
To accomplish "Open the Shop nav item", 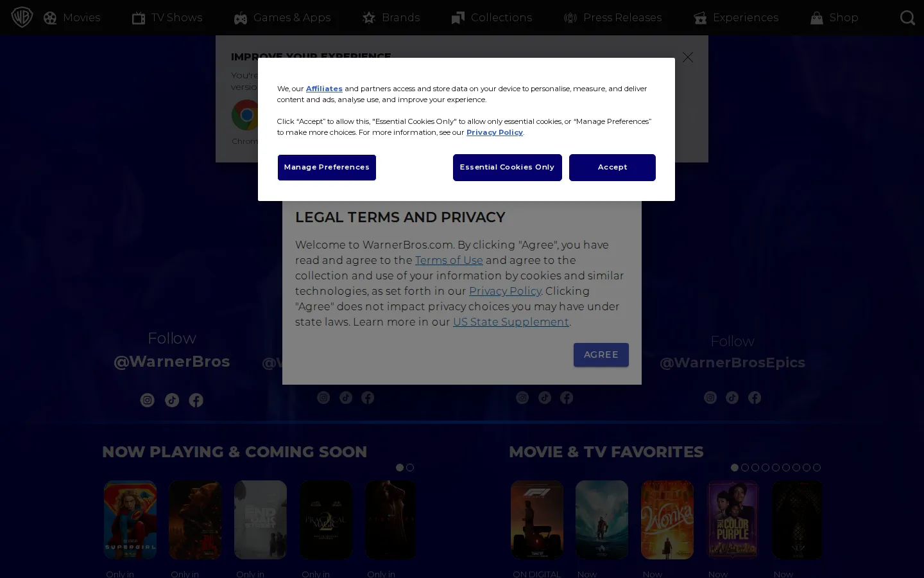I will [x=834, y=17].
